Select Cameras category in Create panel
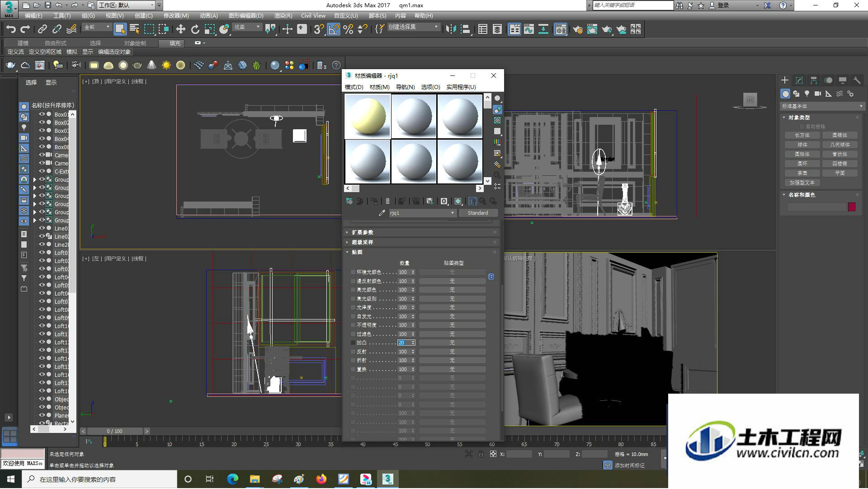Viewport: 868px width, 489px height. (818, 94)
